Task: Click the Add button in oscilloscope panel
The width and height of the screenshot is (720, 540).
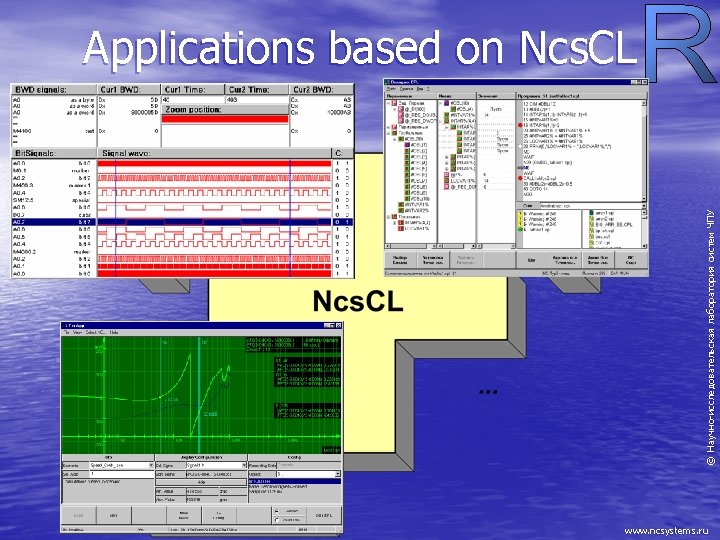Action: (201, 483)
